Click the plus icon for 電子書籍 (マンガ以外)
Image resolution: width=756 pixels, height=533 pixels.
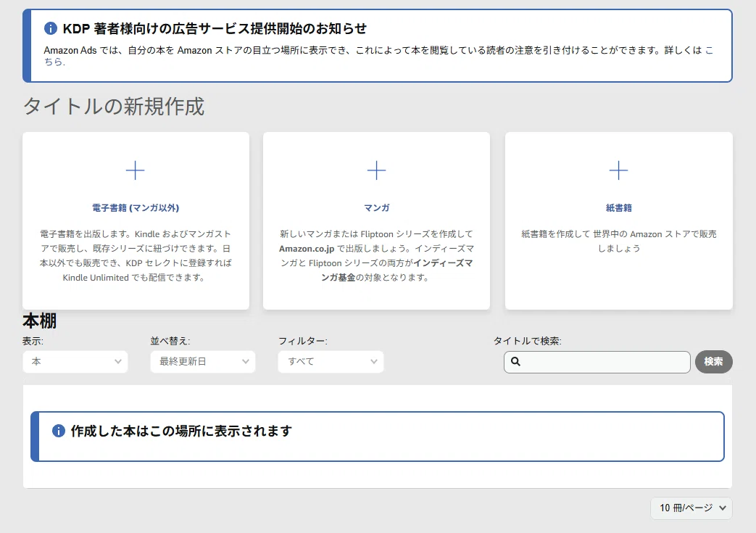click(135, 170)
